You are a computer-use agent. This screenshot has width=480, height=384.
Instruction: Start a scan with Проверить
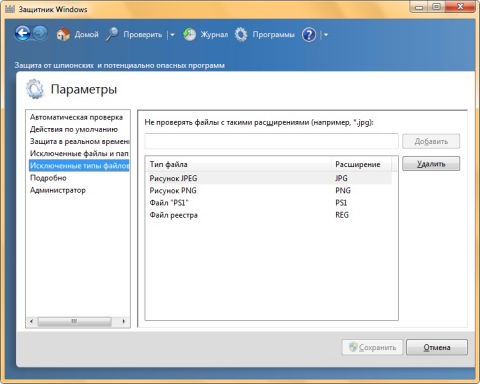point(142,35)
